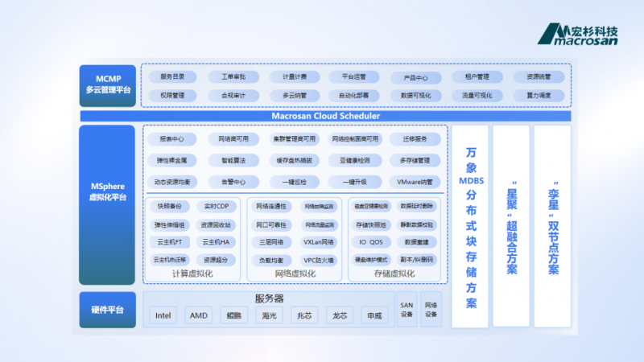This screenshot has width=644, height=362.
Task: Click the 三层网络 pill
Action: click(271, 242)
